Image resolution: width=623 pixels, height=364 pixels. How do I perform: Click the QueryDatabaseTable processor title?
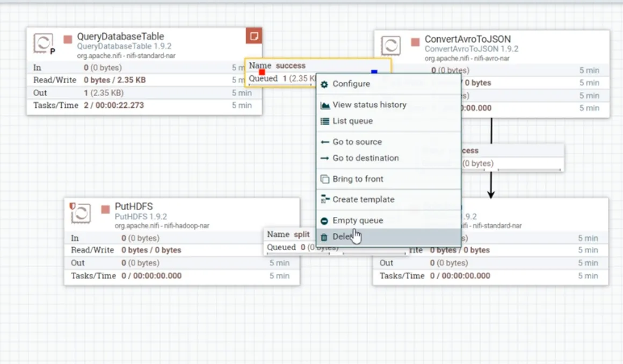click(120, 37)
